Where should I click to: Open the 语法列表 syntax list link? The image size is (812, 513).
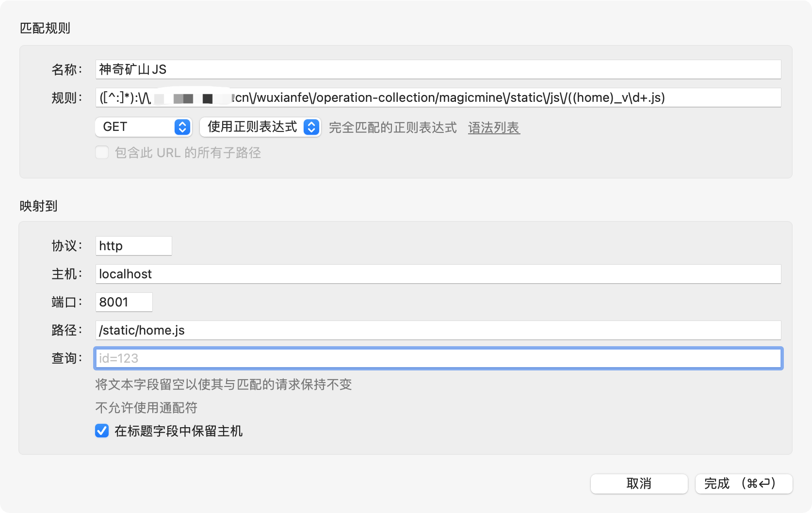(x=494, y=128)
